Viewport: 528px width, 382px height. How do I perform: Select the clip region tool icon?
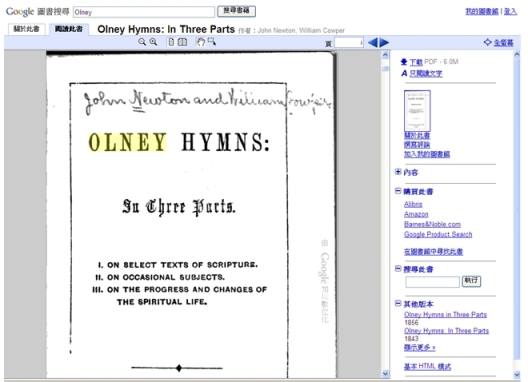click(211, 42)
